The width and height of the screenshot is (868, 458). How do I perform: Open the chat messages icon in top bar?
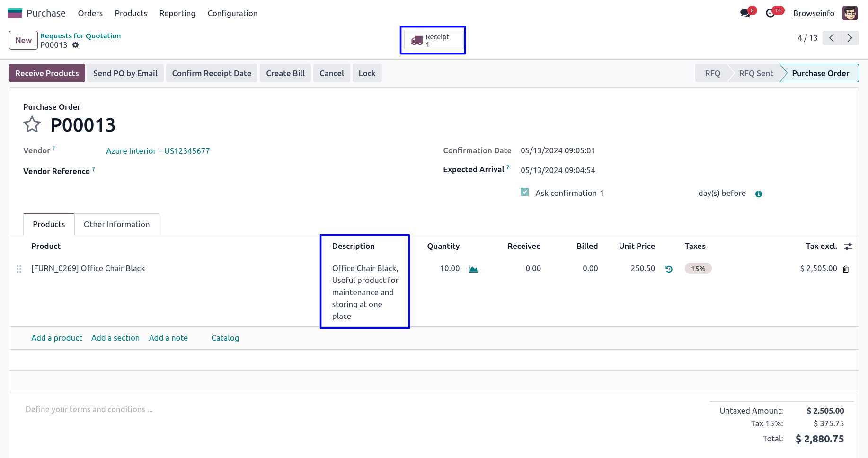click(745, 13)
